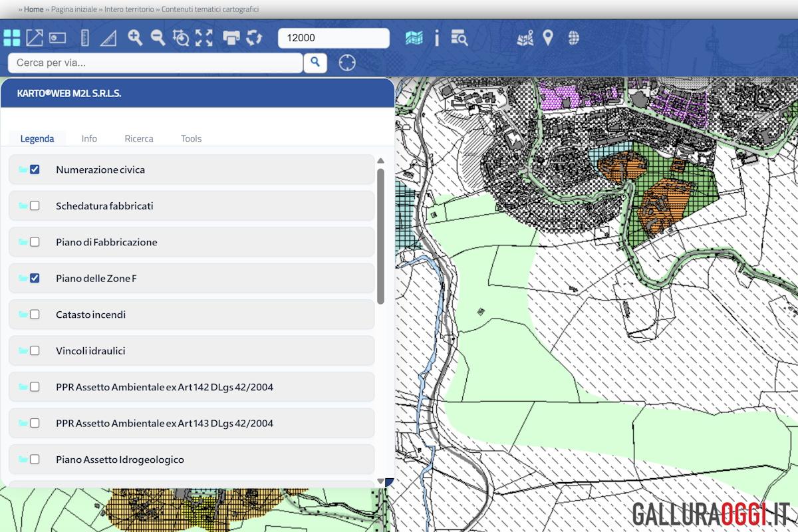Screen dimensions: 798x532
Task: Switch to the Ricerca tab
Action: (139, 138)
